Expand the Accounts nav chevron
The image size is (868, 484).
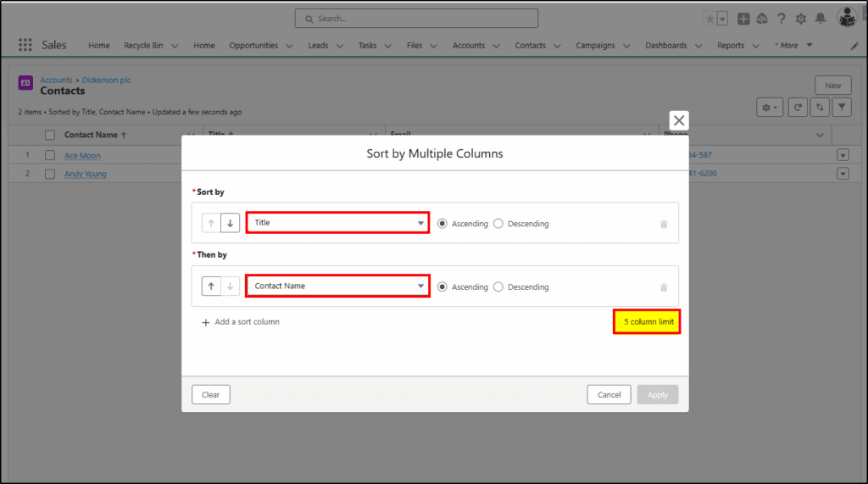coord(496,46)
